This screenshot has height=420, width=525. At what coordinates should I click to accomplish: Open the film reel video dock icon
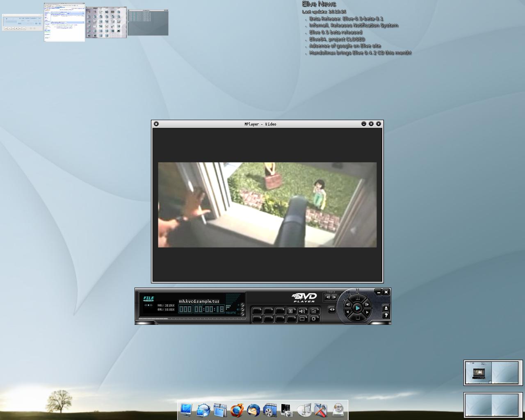(x=270, y=410)
